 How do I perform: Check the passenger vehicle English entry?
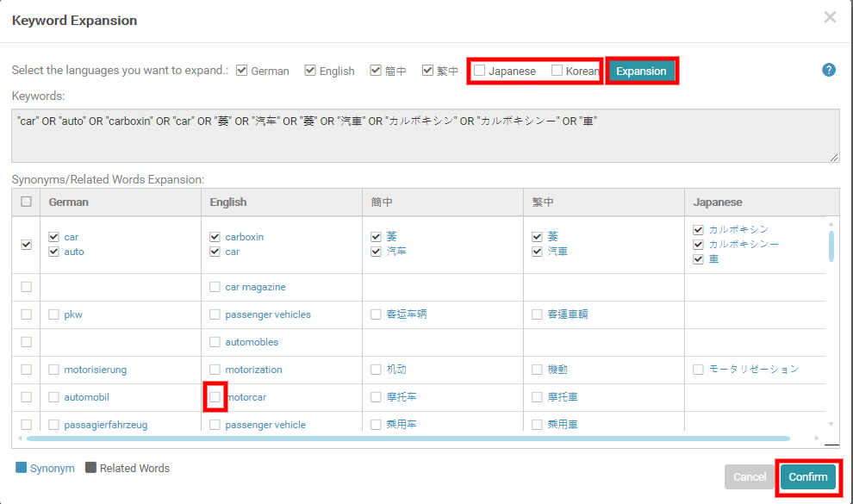point(215,424)
